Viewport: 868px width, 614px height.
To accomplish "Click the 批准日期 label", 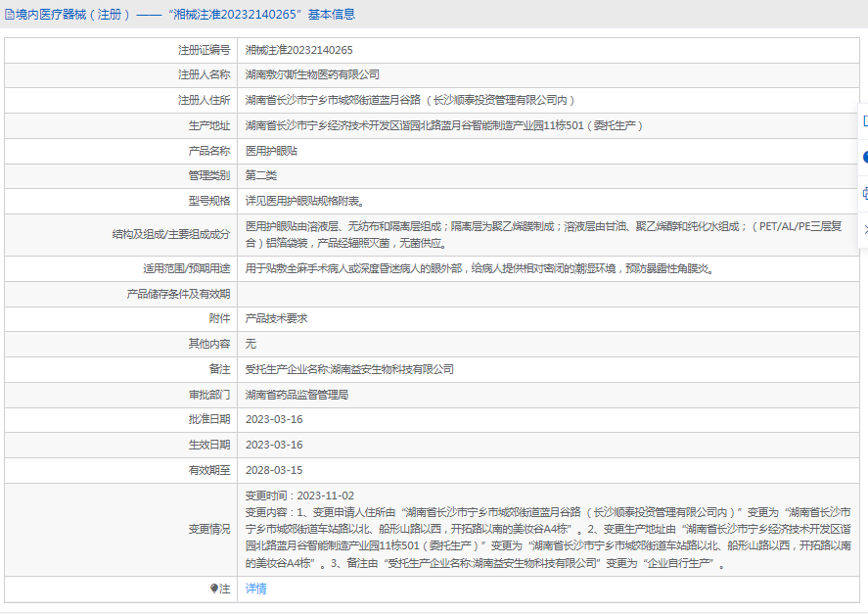I will [x=209, y=419].
